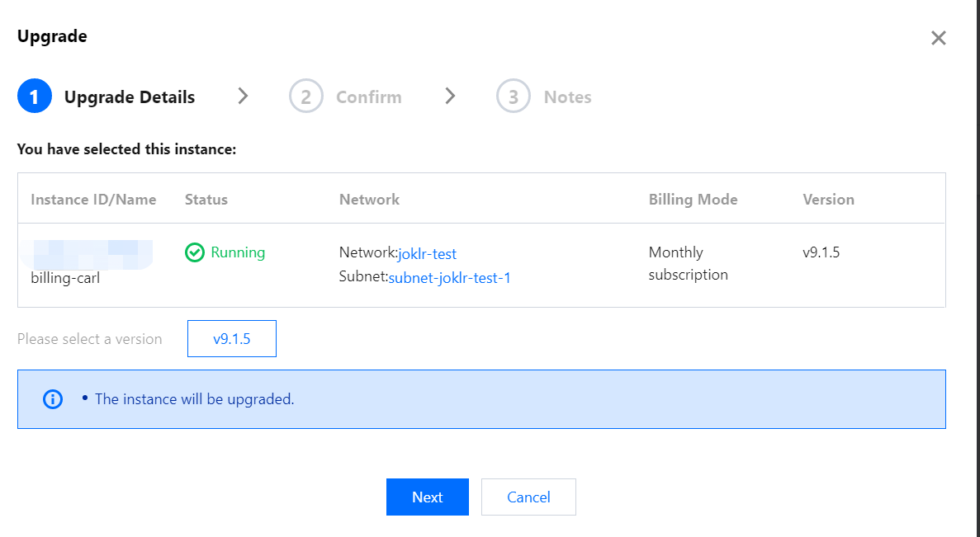Click the blurred instance ID

coord(91,252)
